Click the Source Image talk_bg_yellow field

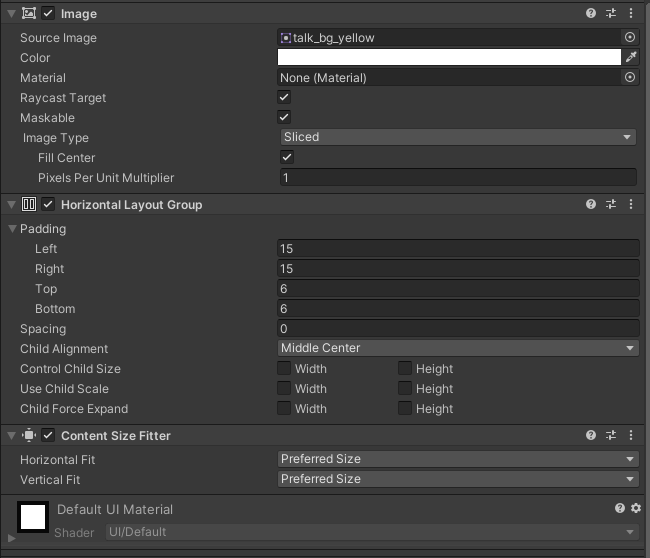(x=449, y=37)
